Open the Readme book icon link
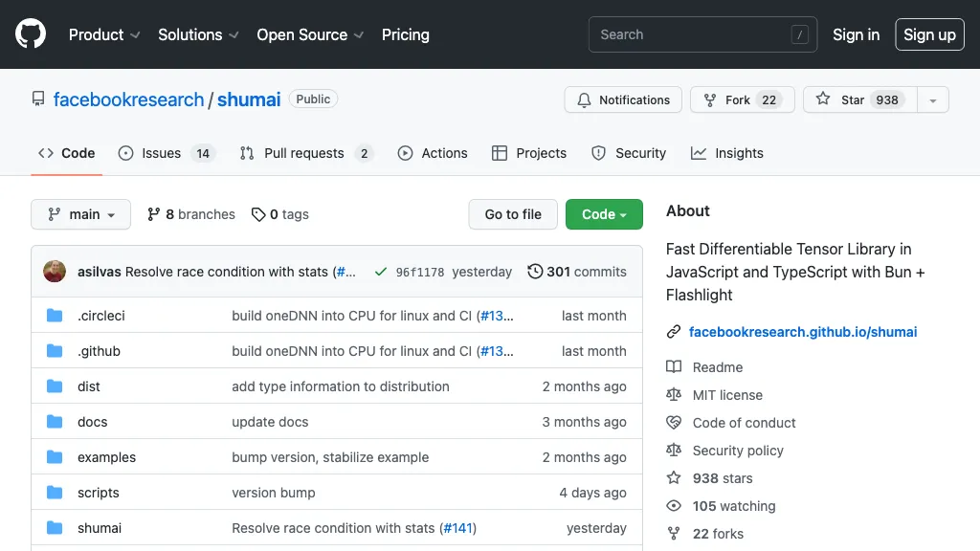 point(674,367)
